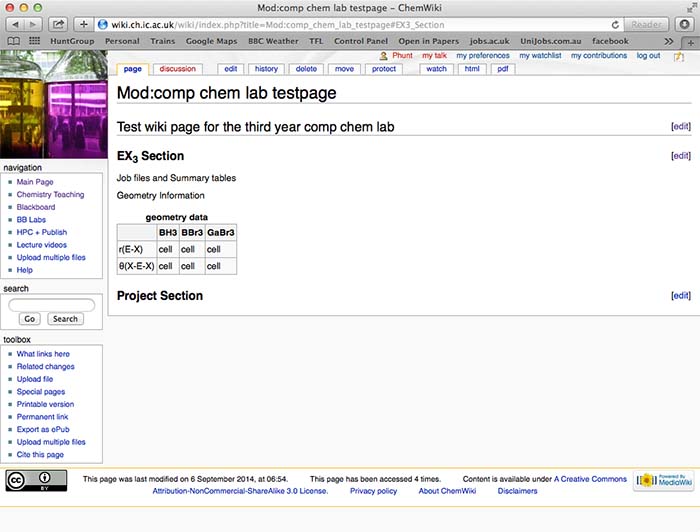Enter full screen with the resize arrows icon

tap(691, 8)
